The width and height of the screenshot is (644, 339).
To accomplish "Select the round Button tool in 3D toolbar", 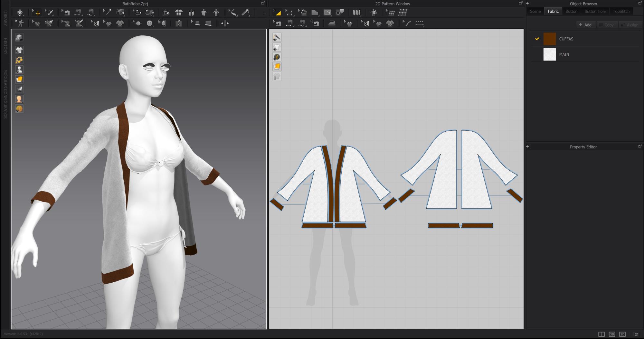I will click(x=149, y=23).
